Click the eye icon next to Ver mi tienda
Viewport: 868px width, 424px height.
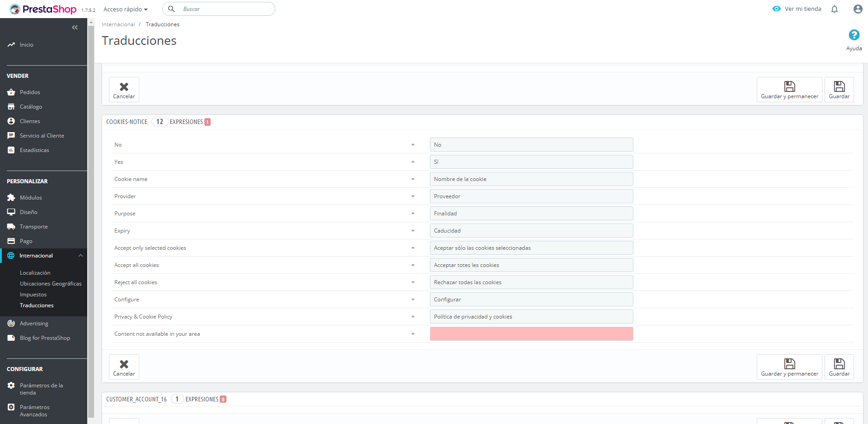tap(777, 9)
